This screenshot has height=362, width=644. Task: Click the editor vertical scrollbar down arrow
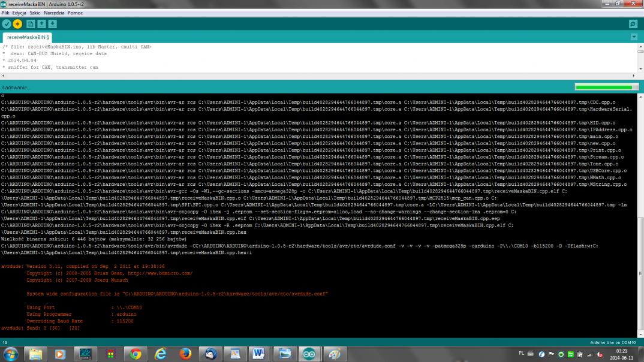640,69
